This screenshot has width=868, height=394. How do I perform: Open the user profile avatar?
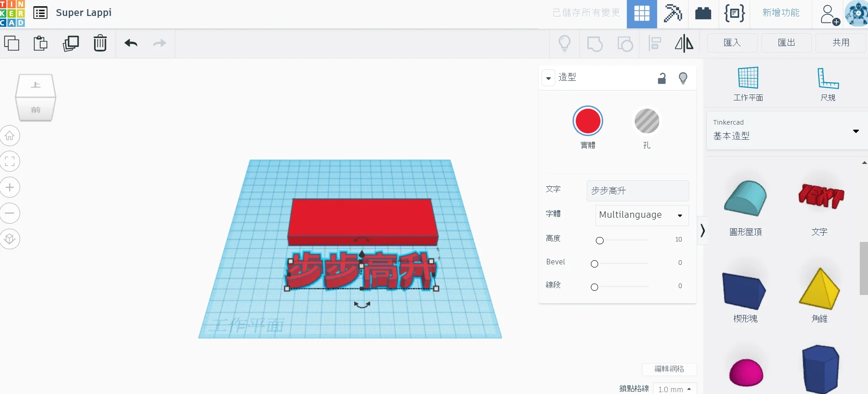click(x=857, y=14)
